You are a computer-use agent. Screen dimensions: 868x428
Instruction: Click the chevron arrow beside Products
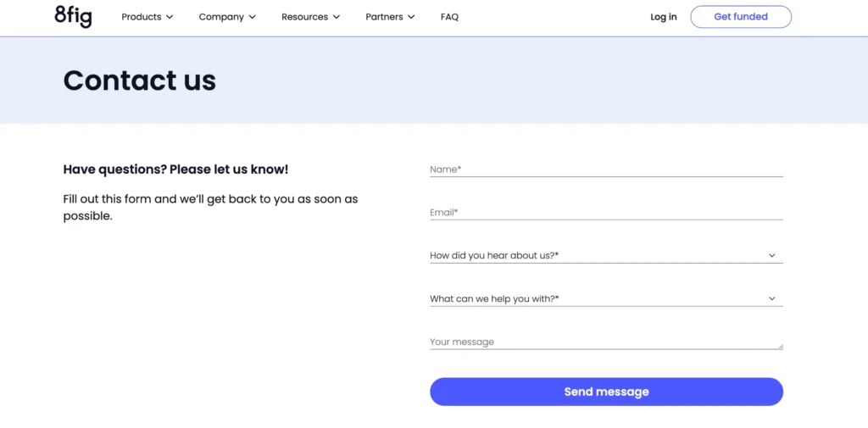pos(170,17)
